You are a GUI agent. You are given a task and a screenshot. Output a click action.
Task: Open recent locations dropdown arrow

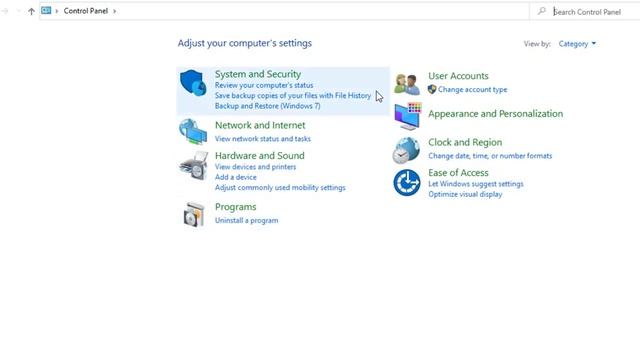(19, 11)
